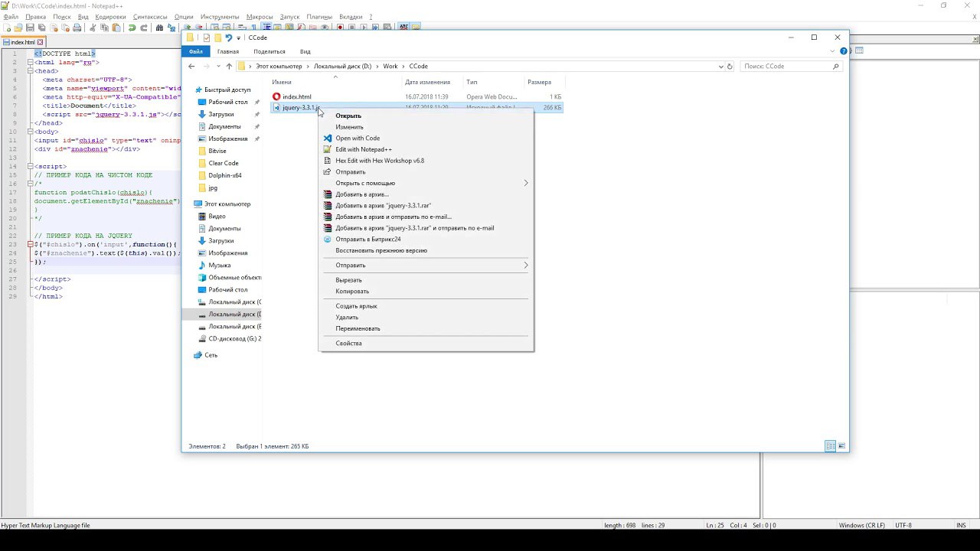980x551 pixels.
Task: Click Copy icon in Notepad++ toolbar
Action: click(104, 28)
